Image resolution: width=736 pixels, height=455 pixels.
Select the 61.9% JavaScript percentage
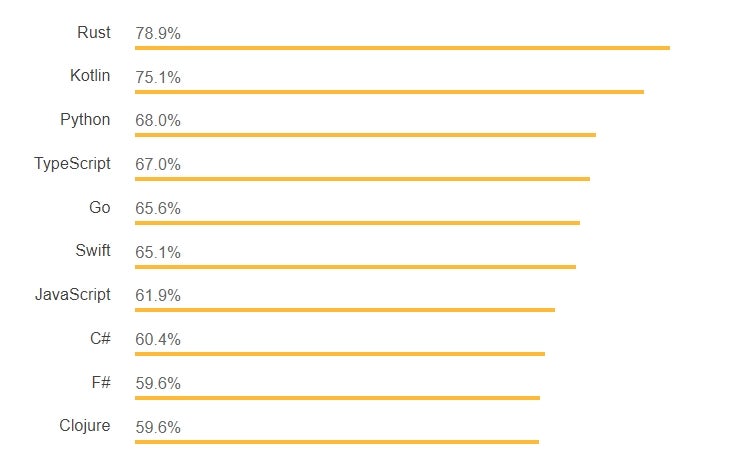pos(158,295)
